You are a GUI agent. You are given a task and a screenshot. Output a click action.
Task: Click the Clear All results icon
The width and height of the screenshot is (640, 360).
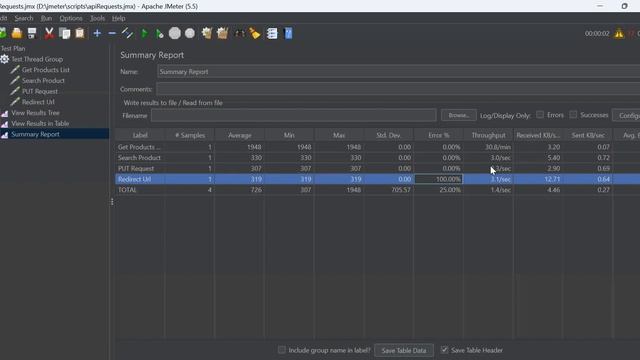tap(222, 33)
